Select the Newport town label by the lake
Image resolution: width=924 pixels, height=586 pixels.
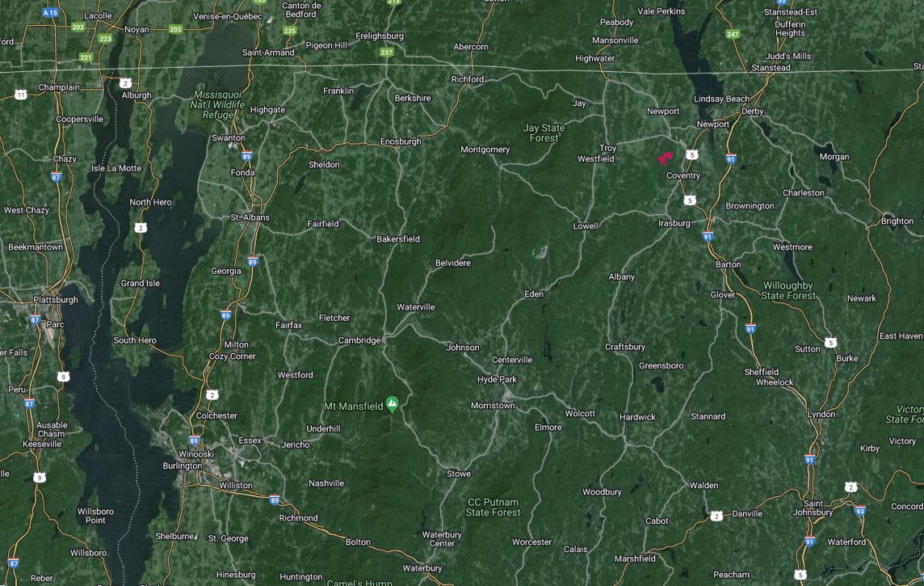pyautogui.click(x=712, y=124)
